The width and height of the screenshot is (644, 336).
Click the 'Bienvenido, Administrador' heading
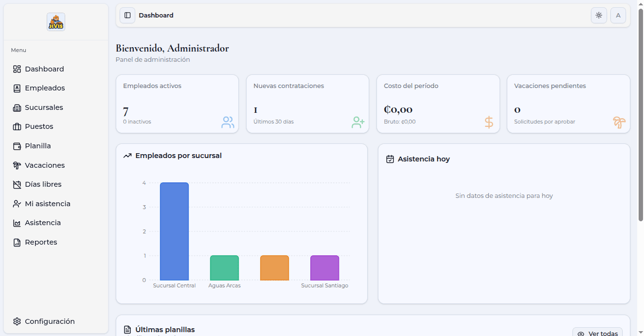(172, 48)
